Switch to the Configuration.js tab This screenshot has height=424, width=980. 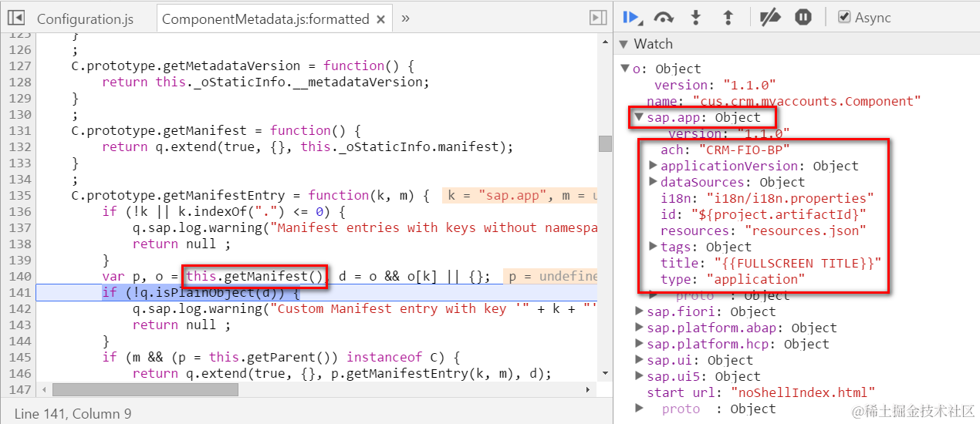(x=84, y=19)
